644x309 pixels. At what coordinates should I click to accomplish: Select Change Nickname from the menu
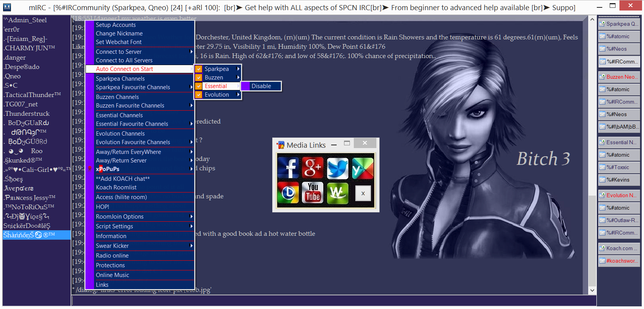(119, 34)
